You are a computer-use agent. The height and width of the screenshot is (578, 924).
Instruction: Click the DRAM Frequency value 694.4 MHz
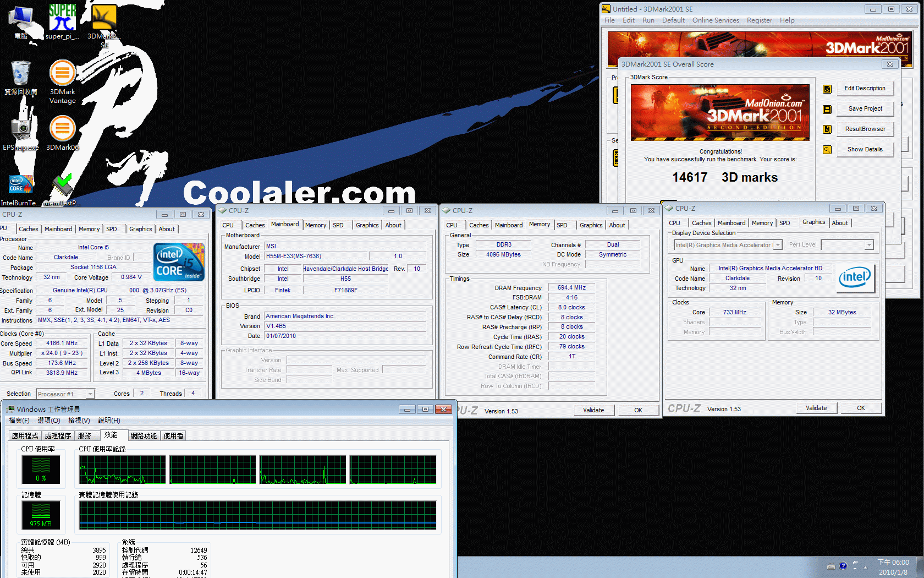click(571, 288)
